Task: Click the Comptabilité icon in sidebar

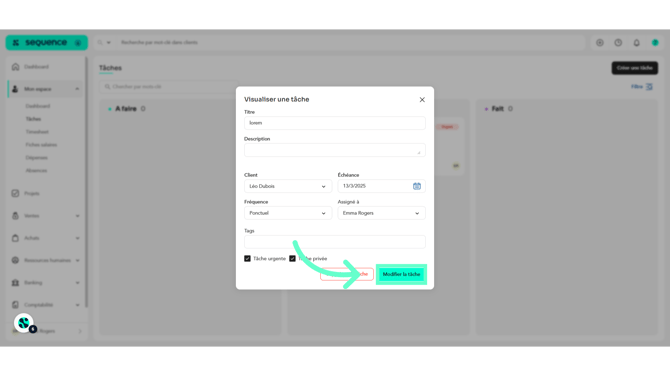Action: (15, 305)
